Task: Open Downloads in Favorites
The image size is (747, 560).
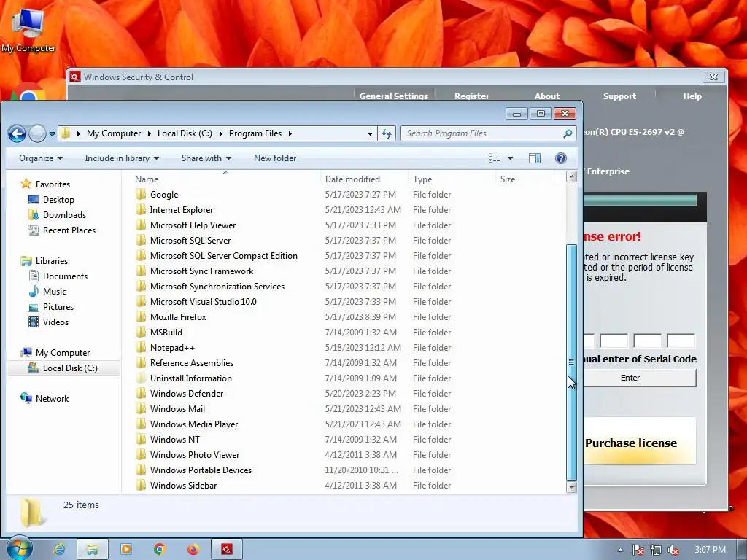Action: tap(57, 215)
